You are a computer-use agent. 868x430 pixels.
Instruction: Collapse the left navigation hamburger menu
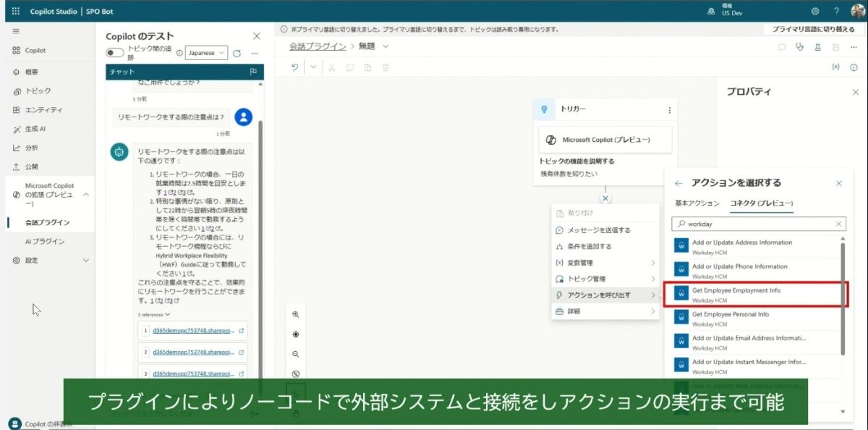(16, 32)
